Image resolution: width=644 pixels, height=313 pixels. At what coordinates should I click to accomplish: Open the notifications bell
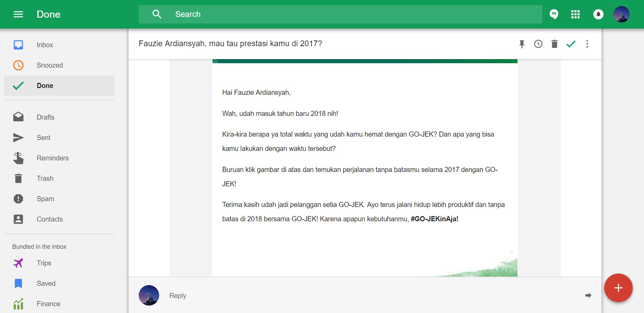tap(598, 14)
